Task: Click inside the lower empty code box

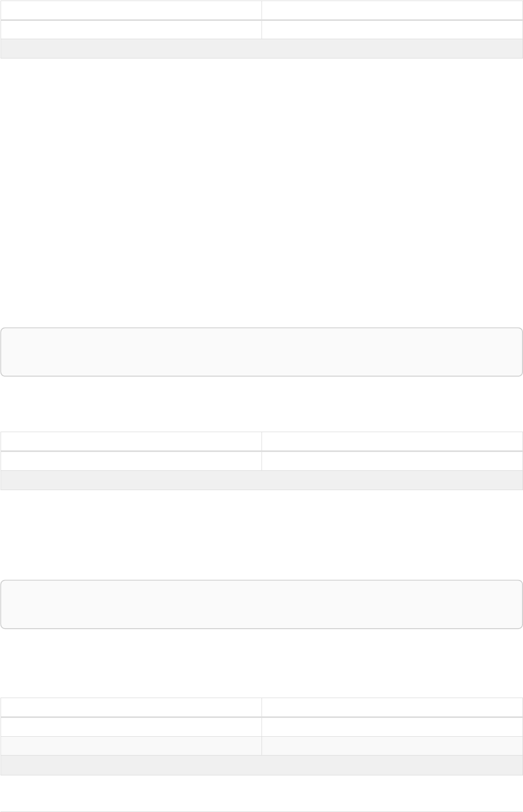Action: click(x=261, y=604)
